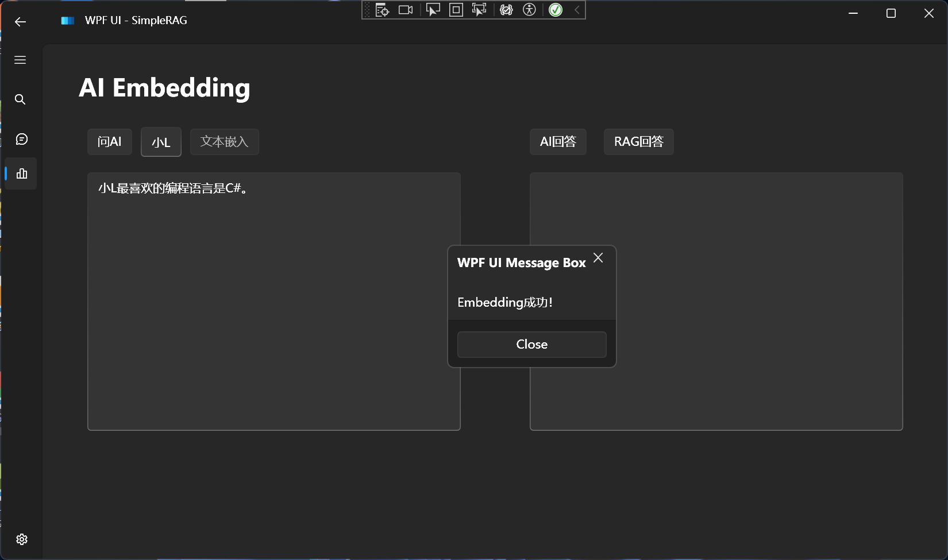Click the Embedding成功! message text
This screenshot has width=948, height=560.
click(505, 302)
